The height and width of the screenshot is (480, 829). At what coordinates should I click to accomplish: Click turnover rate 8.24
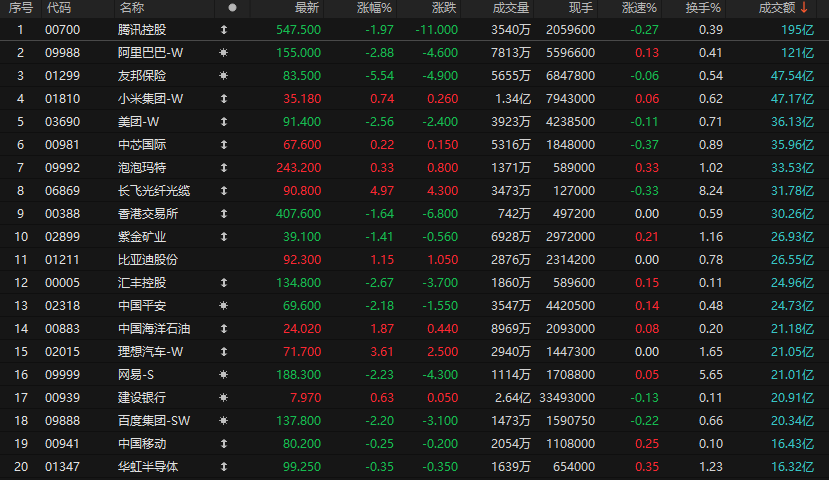[x=711, y=191]
